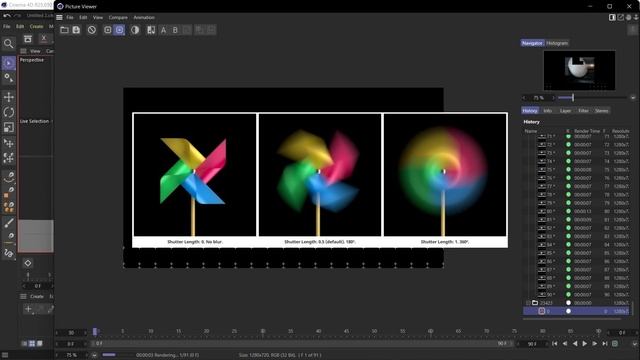Open the Edit menu in Picture Viewer
This screenshot has width=640, height=360.
click(83, 18)
